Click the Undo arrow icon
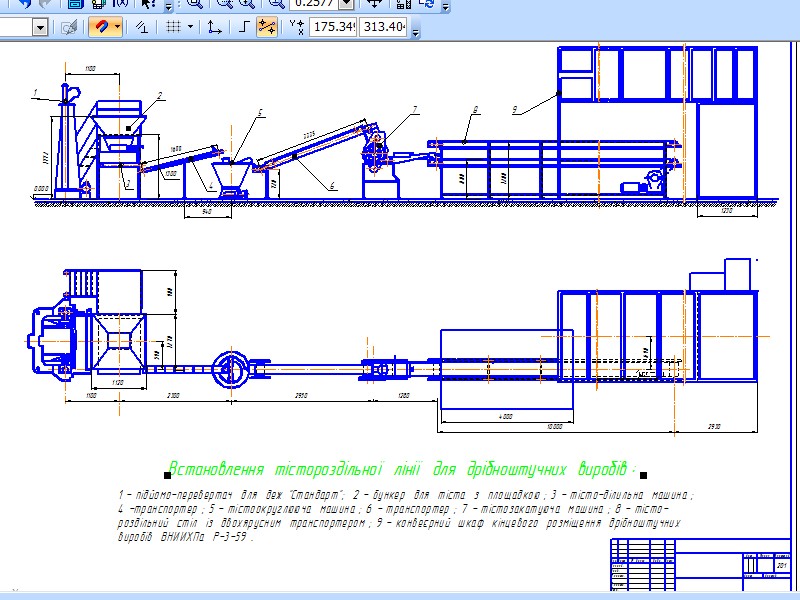 click(23, 4)
